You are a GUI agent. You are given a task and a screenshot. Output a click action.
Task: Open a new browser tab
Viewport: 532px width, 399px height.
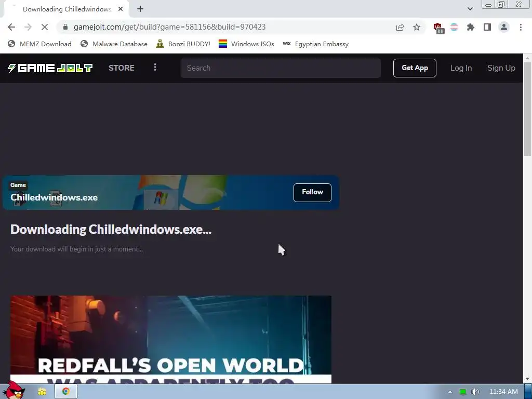140,9
